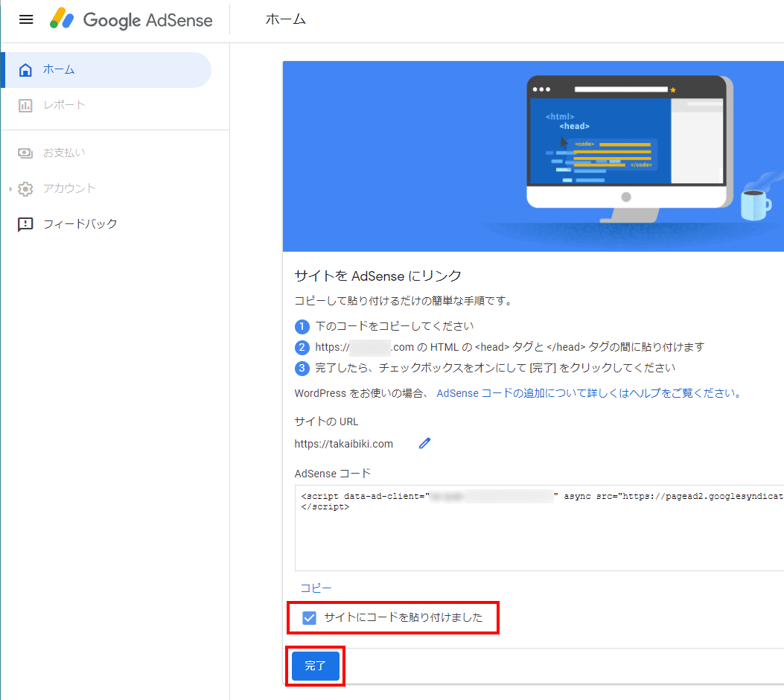Image resolution: width=784 pixels, height=700 pixels.
Task: Click the アカウント gear icon
Action: tap(25, 188)
